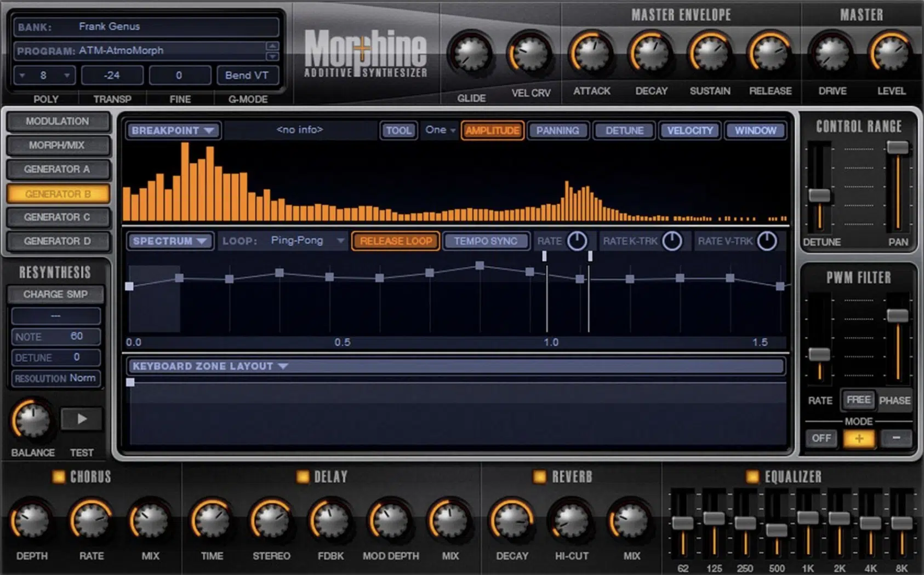Click the Transp value field
This screenshot has height=575, width=924.
(112, 75)
